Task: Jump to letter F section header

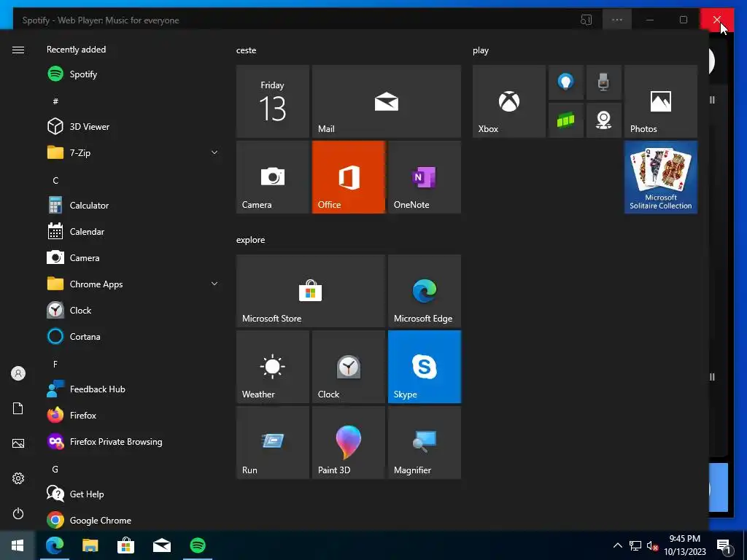Action: (55, 365)
